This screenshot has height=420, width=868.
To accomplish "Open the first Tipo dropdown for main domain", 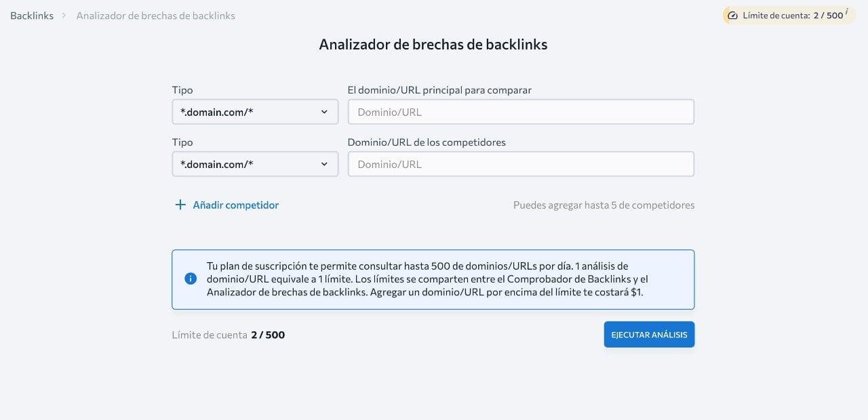I will click(x=254, y=112).
